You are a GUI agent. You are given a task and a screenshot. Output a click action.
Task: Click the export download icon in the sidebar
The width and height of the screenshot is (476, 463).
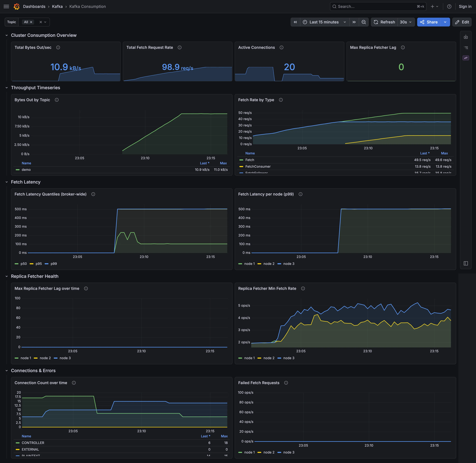[x=466, y=37]
